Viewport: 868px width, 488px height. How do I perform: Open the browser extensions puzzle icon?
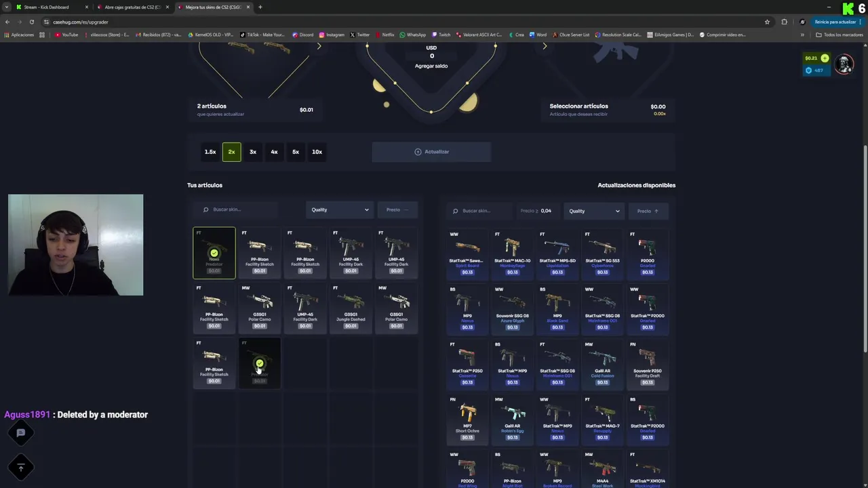click(x=785, y=22)
